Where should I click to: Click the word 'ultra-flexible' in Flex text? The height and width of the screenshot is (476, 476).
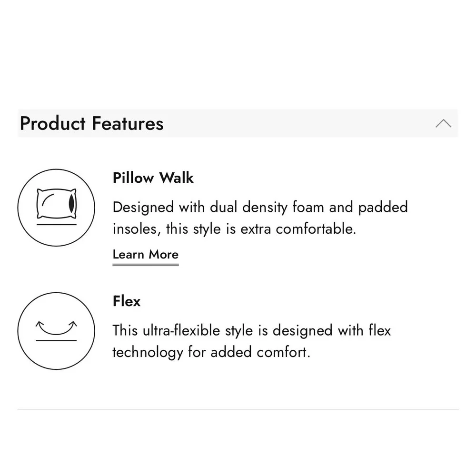tap(181, 330)
